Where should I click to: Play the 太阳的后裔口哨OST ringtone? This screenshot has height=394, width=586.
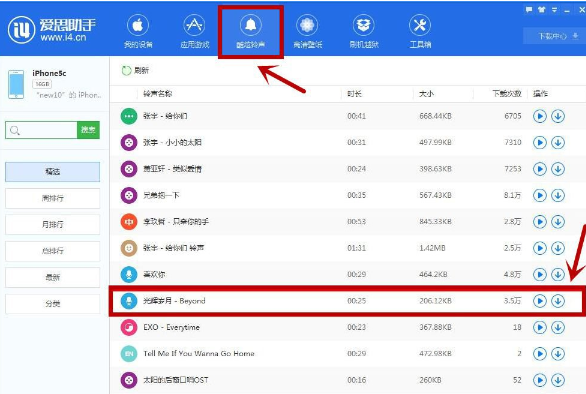coord(540,380)
